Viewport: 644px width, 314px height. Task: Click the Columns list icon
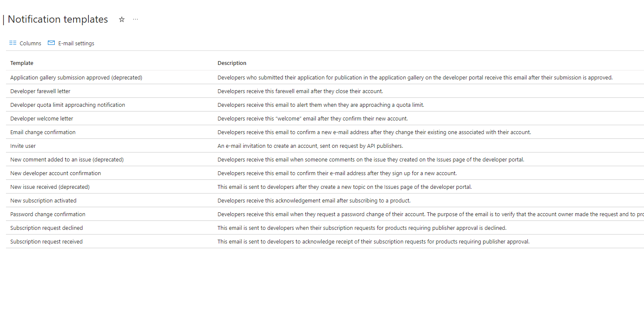(x=12, y=43)
